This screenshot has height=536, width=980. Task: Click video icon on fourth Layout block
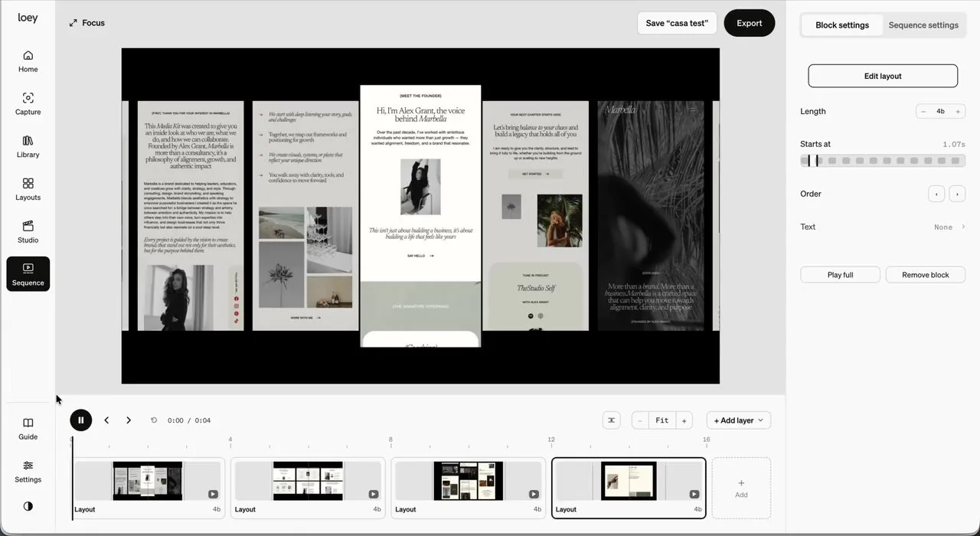tap(694, 495)
